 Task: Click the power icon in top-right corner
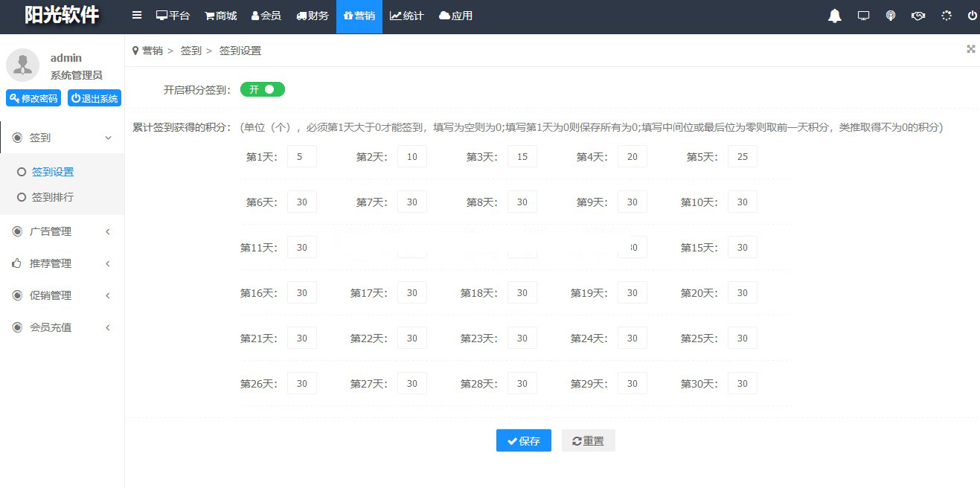(972, 16)
